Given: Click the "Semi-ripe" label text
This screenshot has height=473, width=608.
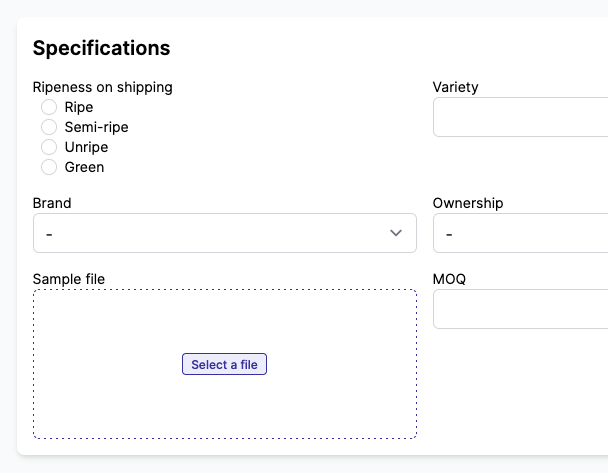Looking at the screenshot, I should click(x=96, y=127).
